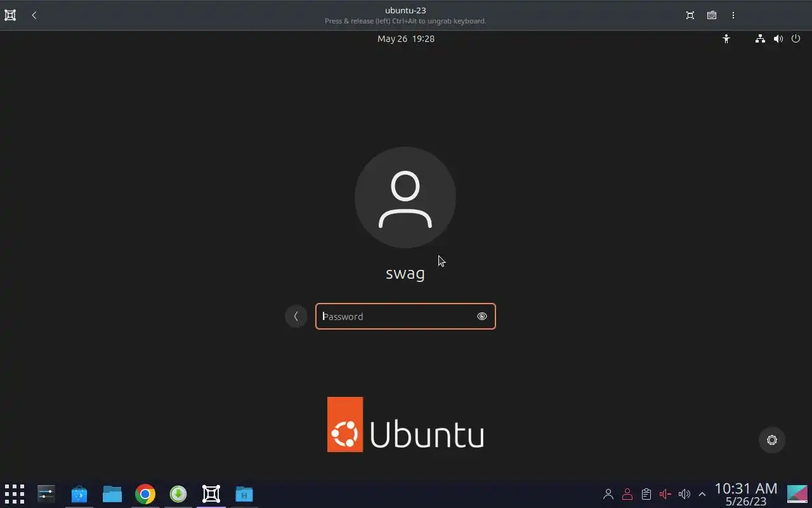Image resolution: width=812 pixels, height=508 pixels.
Task: Open the Dolphin file manager
Action: 112,494
